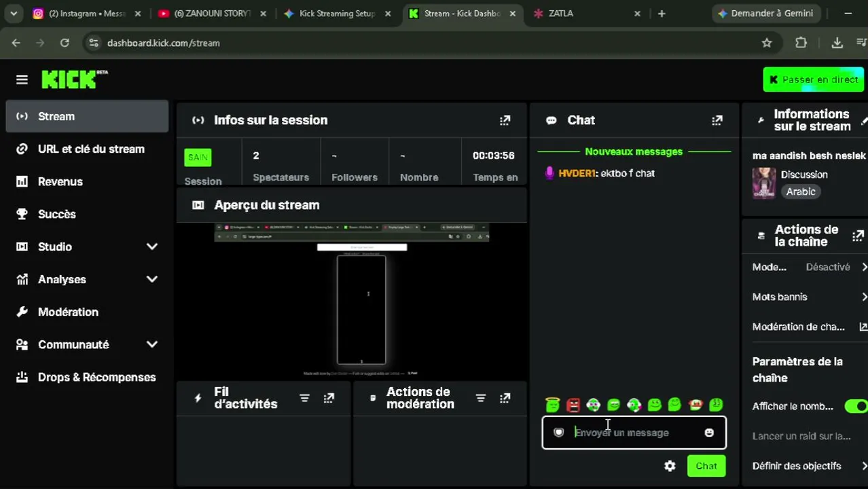Click the address bar URL
The image size is (868, 489).
pyautogui.click(x=163, y=43)
